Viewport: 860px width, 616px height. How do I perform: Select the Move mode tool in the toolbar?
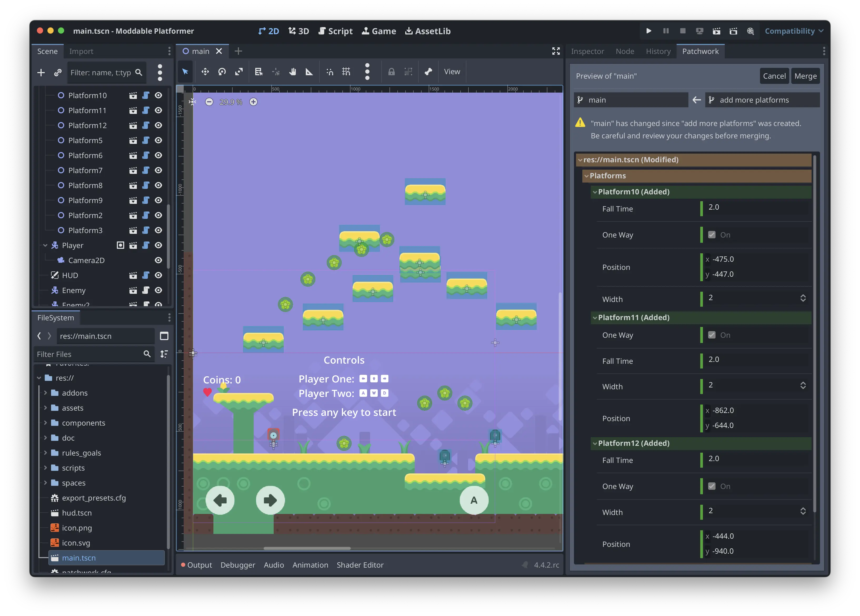[x=205, y=72]
